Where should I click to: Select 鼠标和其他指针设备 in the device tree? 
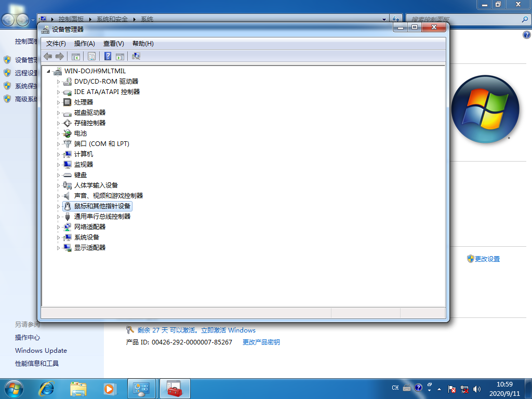[102, 206]
